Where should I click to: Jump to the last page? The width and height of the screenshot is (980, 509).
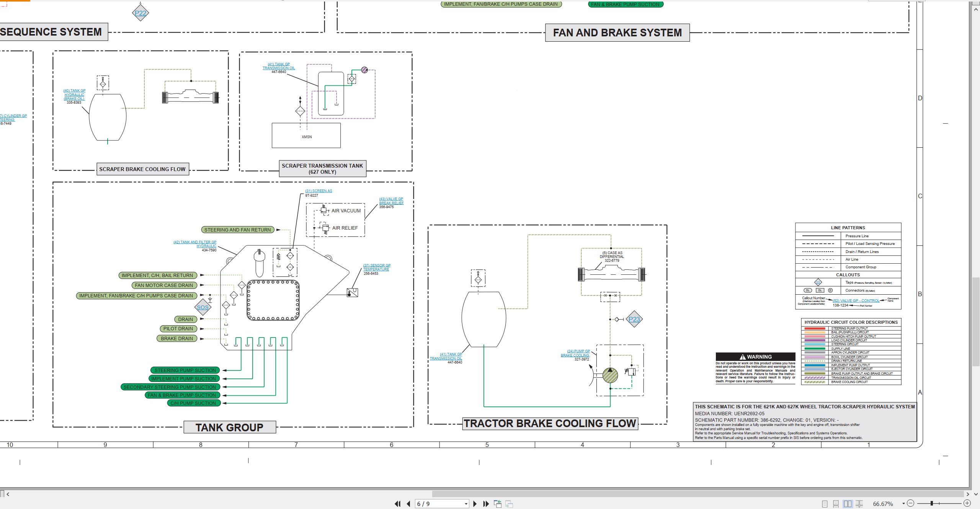coord(486,504)
